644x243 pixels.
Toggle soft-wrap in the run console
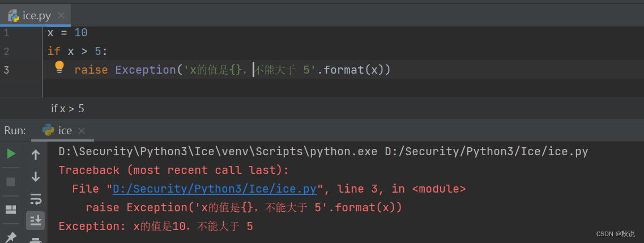(36, 199)
